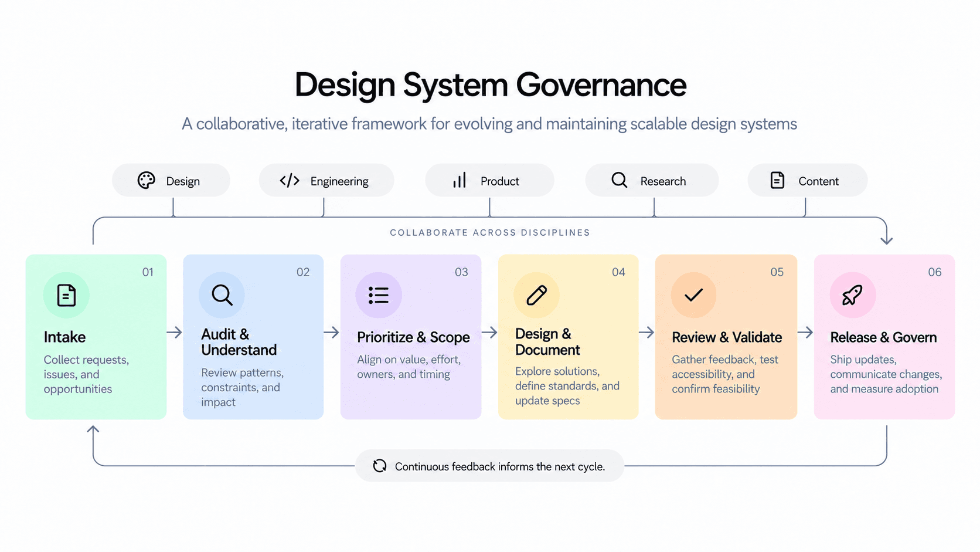This screenshot has width=980, height=552.
Task: Click the palette icon in Design pill
Action: point(146,180)
